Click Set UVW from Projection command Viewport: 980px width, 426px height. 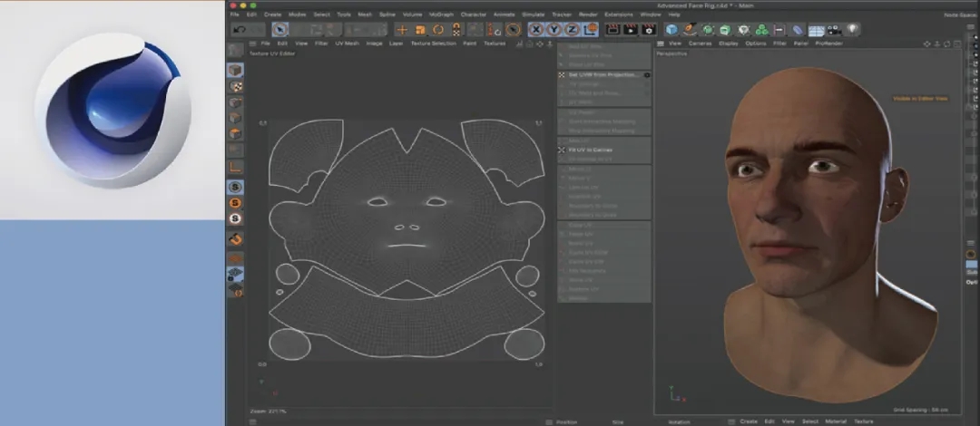tap(603, 74)
